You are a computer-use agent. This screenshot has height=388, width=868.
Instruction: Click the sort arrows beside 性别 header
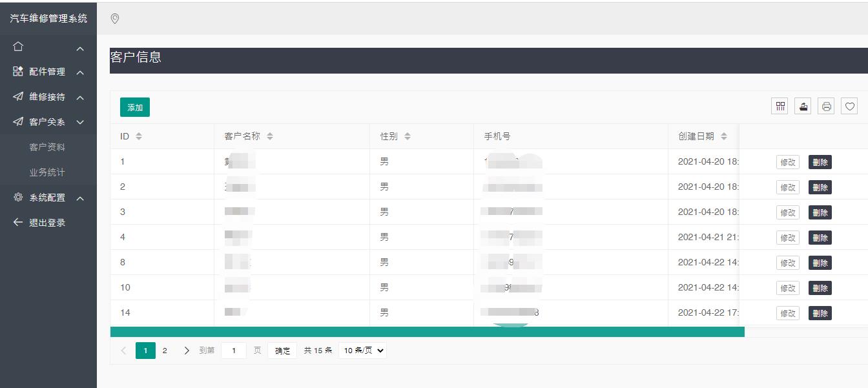(408, 136)
